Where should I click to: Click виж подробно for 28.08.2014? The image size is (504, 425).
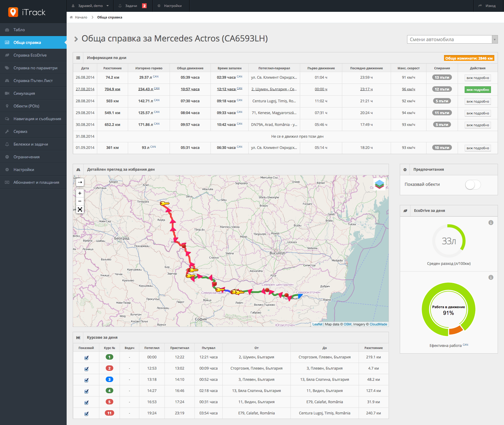478,101
